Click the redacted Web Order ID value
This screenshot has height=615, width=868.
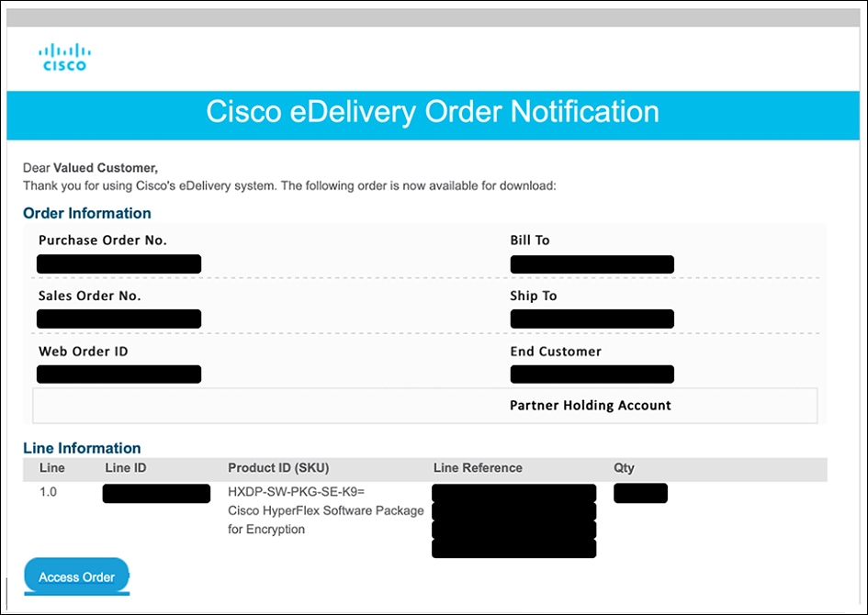(118, 375)
